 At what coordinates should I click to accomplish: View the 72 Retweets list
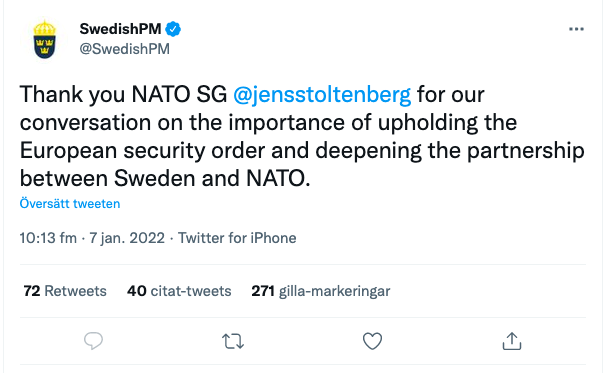[x=65, y=291]
